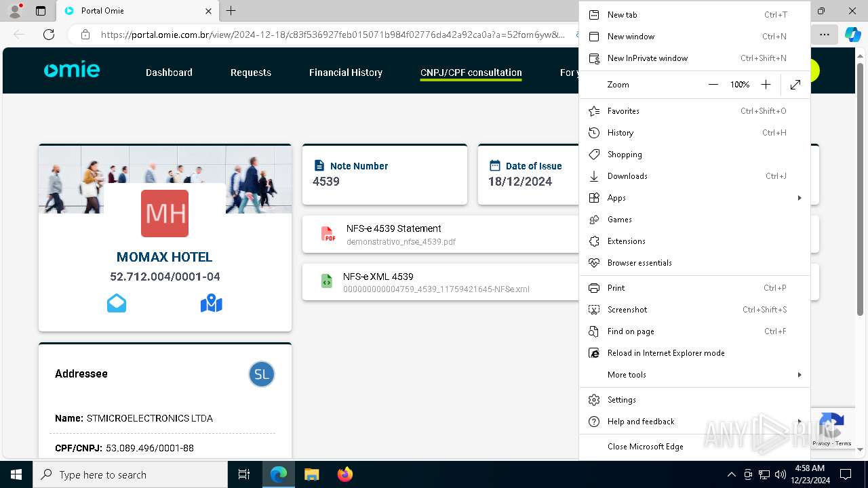Open the Requests tab
868x488 pixels.
pyautogui.click(x=251, y=73)
